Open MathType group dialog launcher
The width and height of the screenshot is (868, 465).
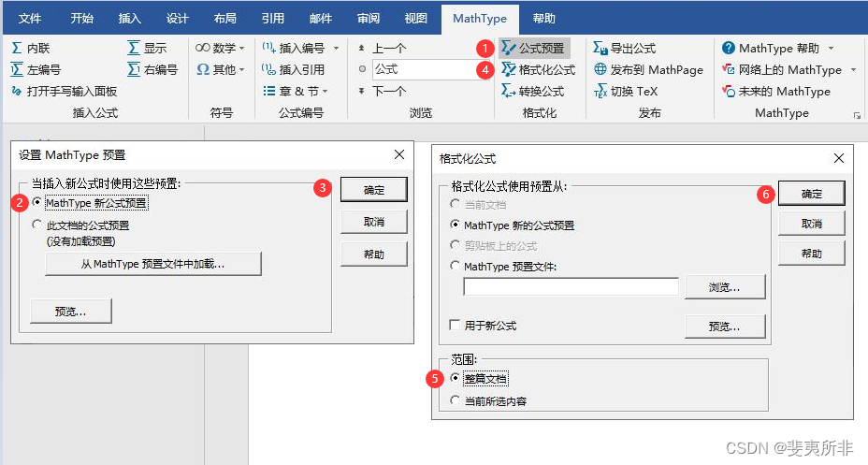[x=857, y=115]
